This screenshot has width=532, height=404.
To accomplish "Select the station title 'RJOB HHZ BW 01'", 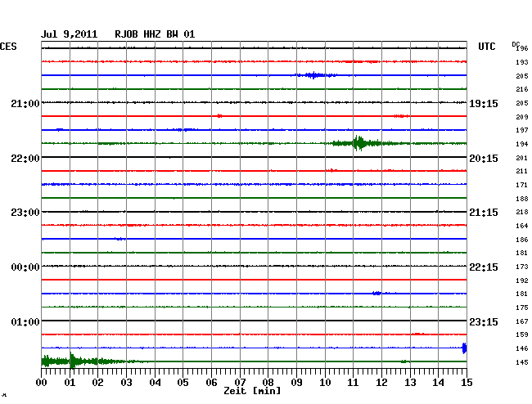I will coord(155,34).
